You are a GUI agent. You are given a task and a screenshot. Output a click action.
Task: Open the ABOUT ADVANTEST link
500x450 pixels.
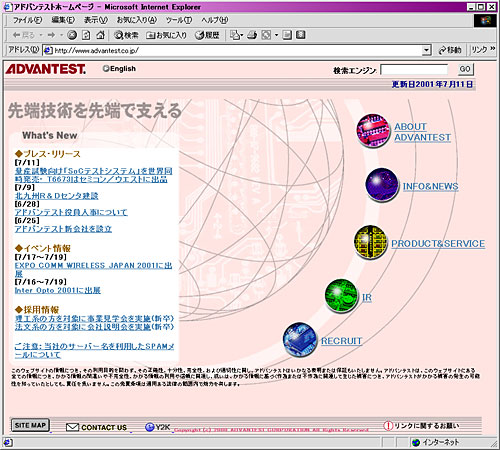pyautogui.click(x=422, y=132)
